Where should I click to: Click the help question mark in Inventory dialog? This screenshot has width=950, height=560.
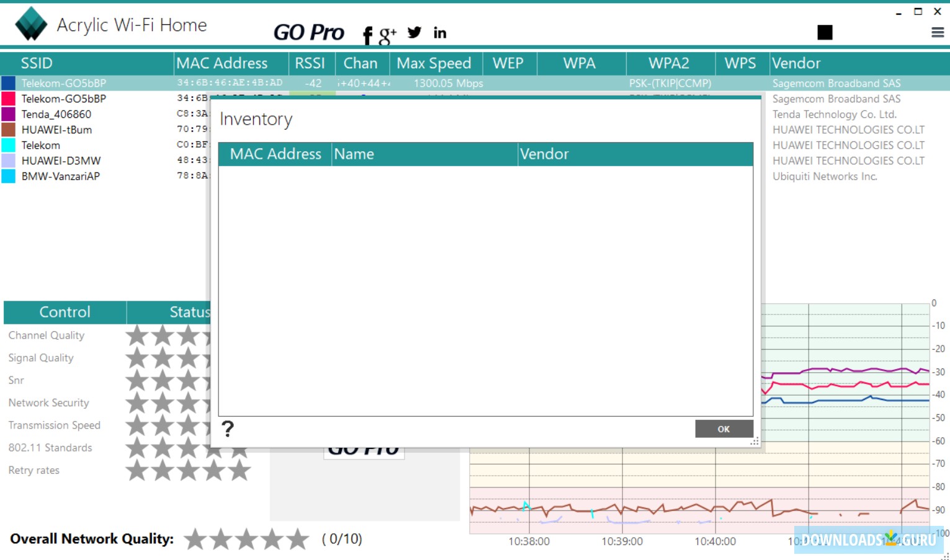(x=228, y=428)
